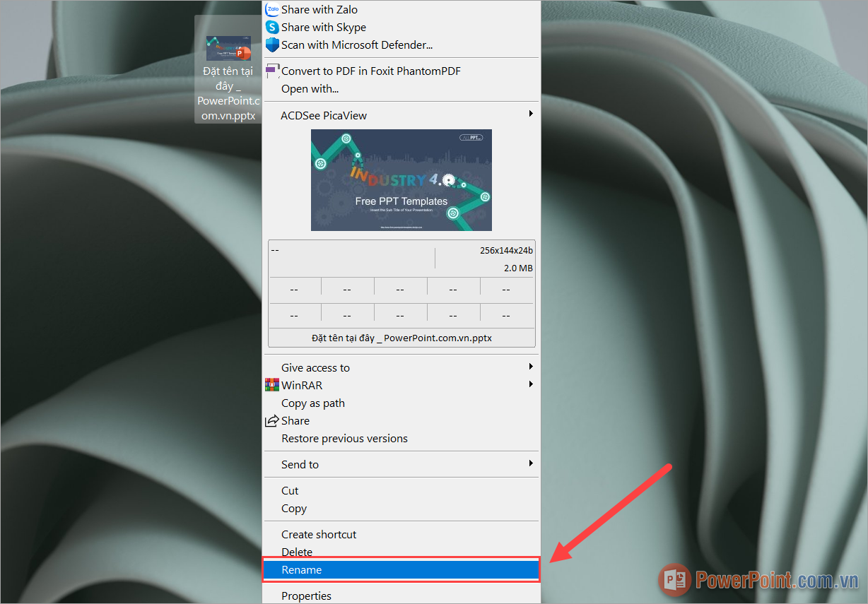Select the Foxit PhantomPDF converter icon
868x604 pixels.
(x=271, y=71)
